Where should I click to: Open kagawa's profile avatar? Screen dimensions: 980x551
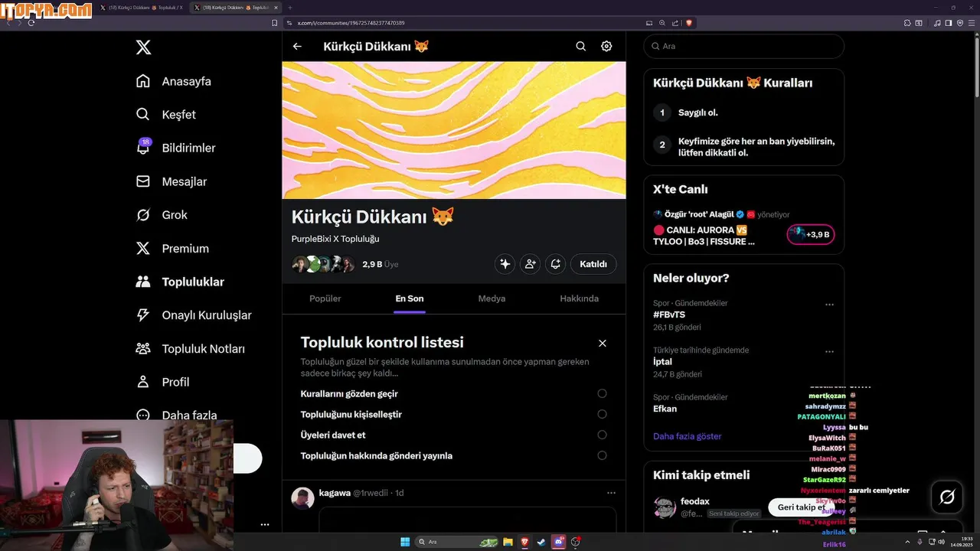(302, 498)
